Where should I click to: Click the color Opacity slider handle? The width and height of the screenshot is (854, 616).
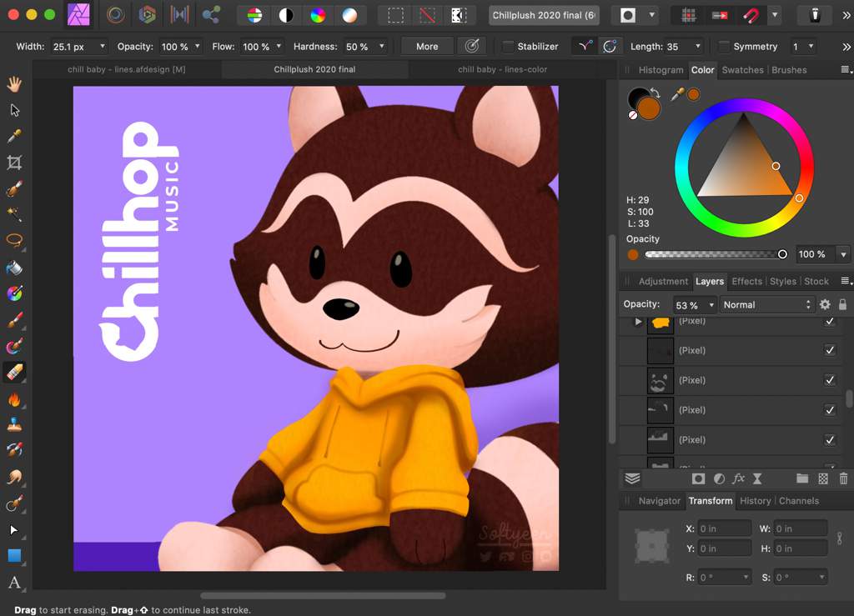pos(782,254)
